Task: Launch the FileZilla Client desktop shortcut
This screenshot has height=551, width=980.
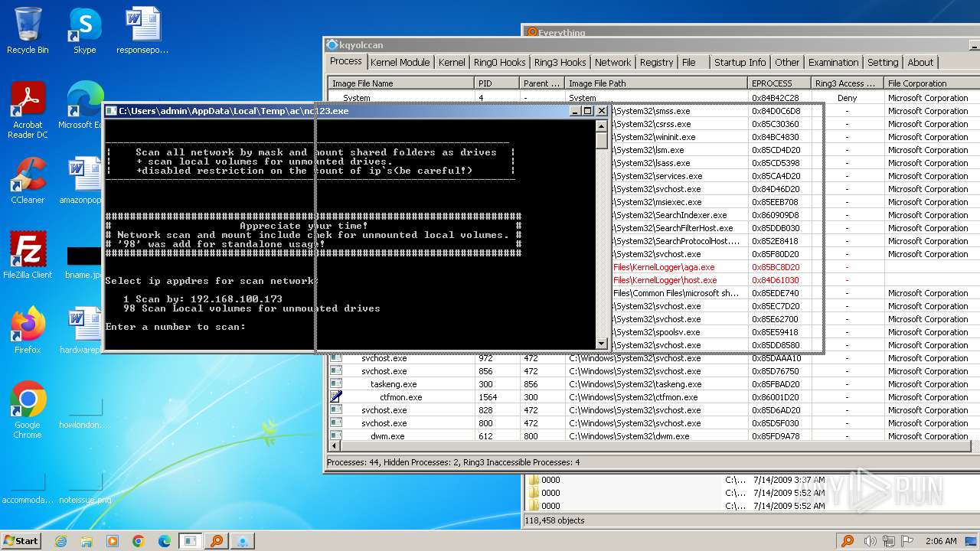Action: pyautogui.click(x=28, y=256)
